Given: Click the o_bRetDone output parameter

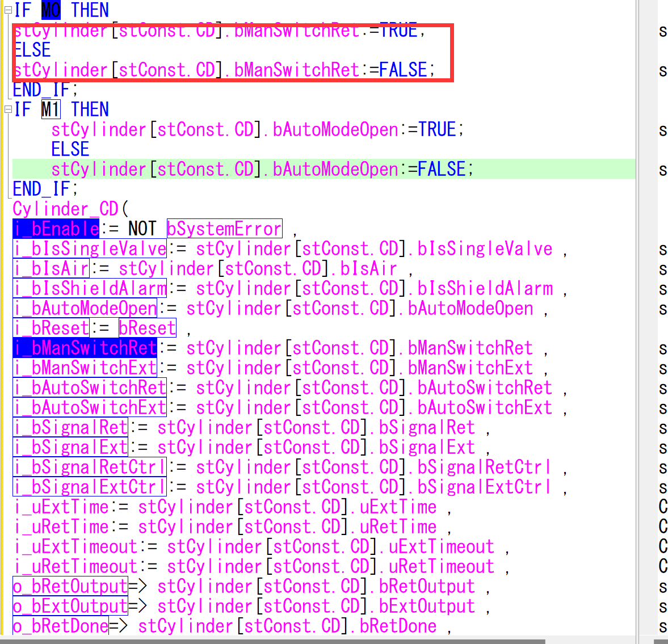Looking at the screenshot, I should click(61, 626).
